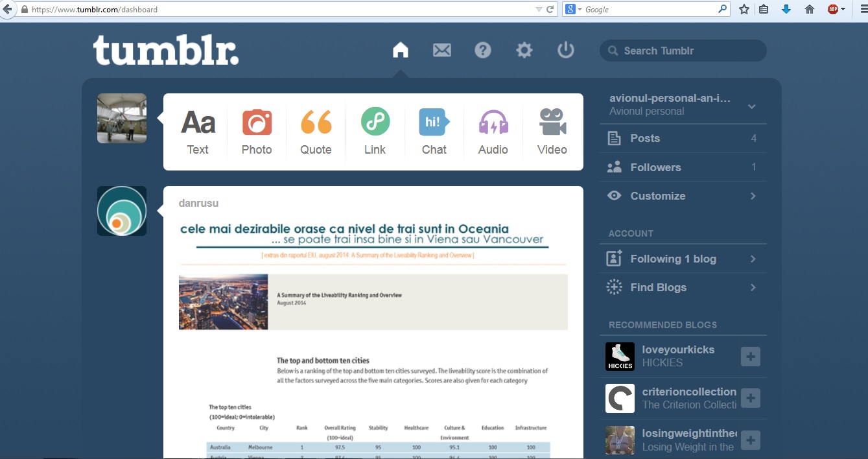Log out using the power icon
This screenshot has height=459, width=868.
[x=566, y=51]
